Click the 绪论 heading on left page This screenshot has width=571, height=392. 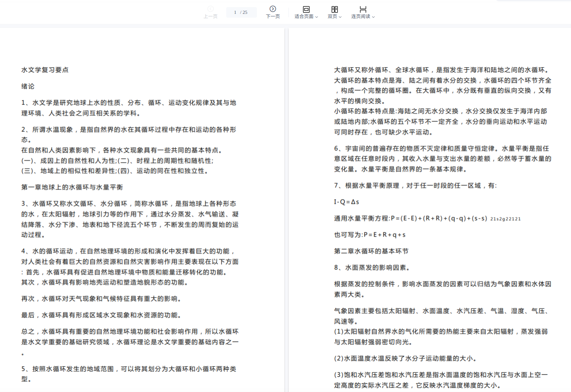28,86
